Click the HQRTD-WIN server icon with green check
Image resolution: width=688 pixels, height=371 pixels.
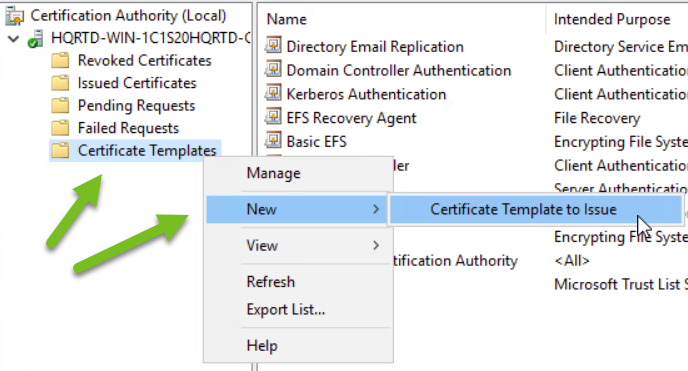pos(36,39)
